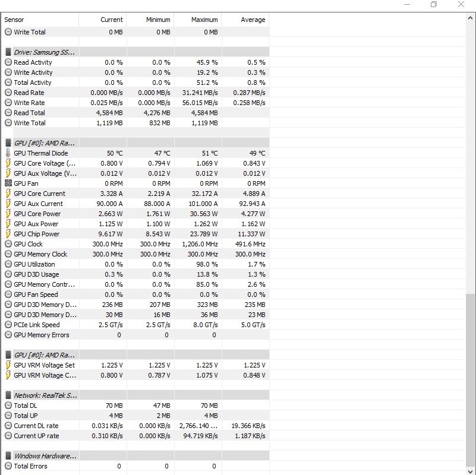The height and width of the screenshot is (475, 476).
Task: Click the GPU Core Current lightning icon
Action: tap(8, 194)
